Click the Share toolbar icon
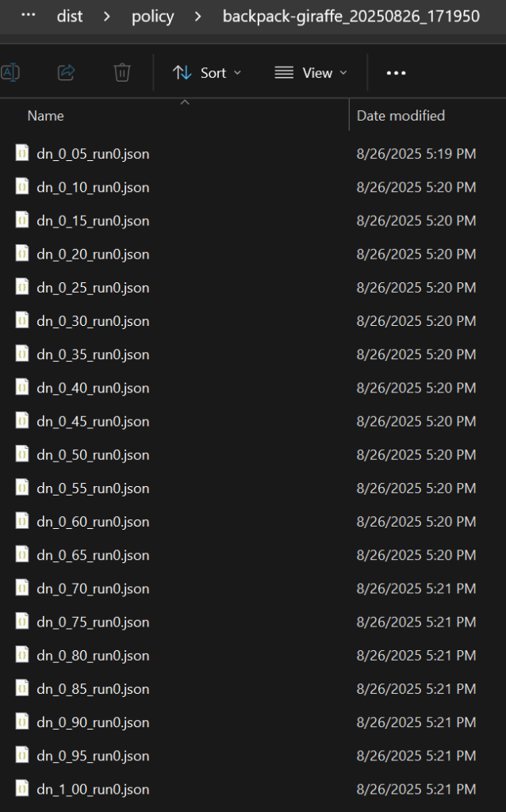 [67, 72]
